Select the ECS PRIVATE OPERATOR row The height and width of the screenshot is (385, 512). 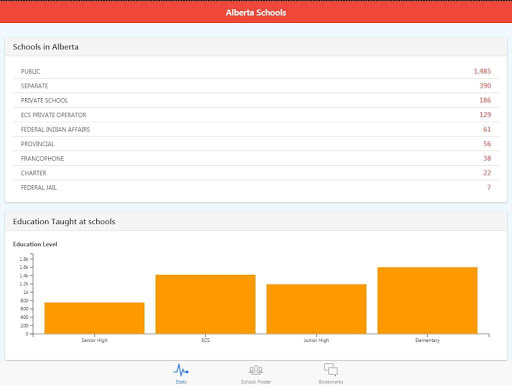point(256,115)
